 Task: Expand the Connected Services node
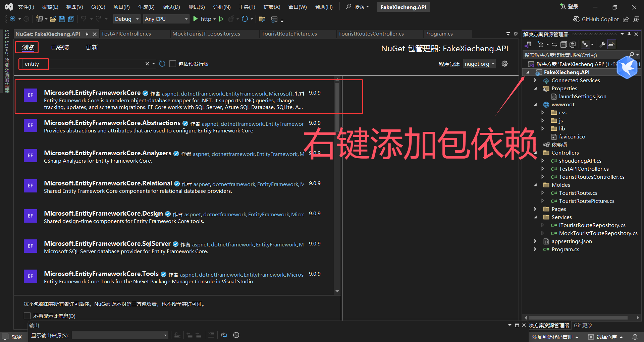click(535, 80)
